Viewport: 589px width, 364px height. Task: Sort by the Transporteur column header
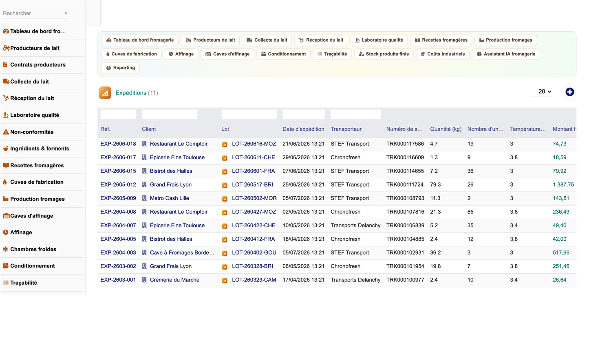pos(346,129)
